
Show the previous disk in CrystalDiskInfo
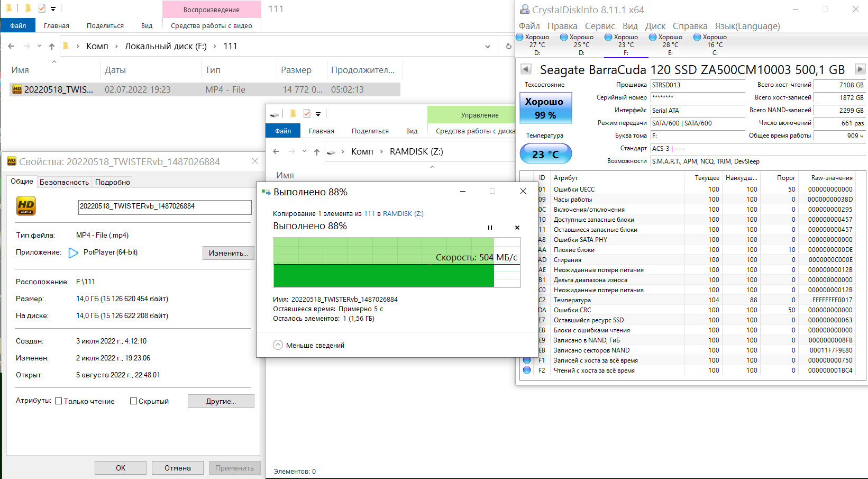pyautogui.click(x=526, y=69)
